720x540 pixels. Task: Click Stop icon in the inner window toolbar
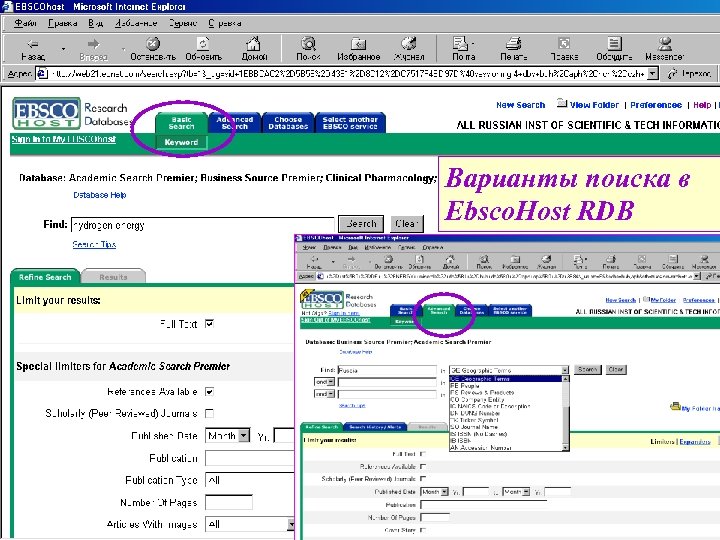click(388, 260)
